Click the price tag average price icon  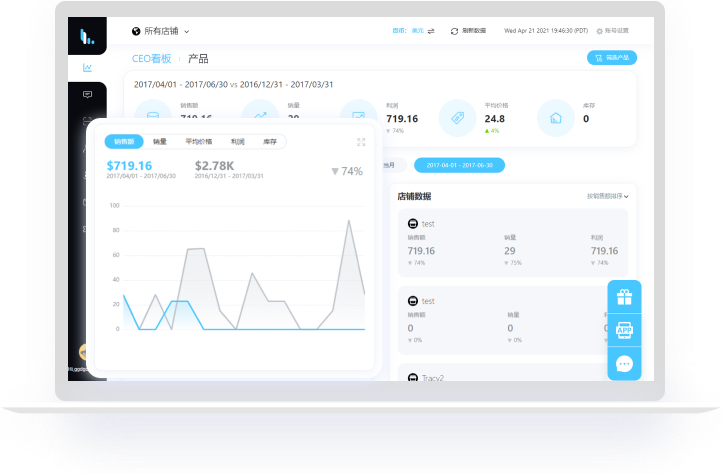pyautogui.click(x=457, y=118)
